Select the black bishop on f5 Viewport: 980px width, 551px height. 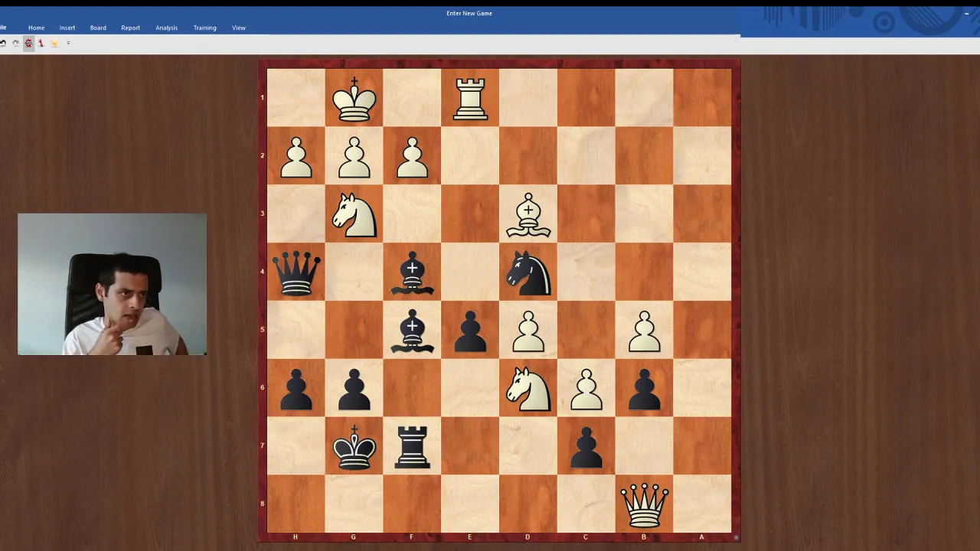coord(412,331)
